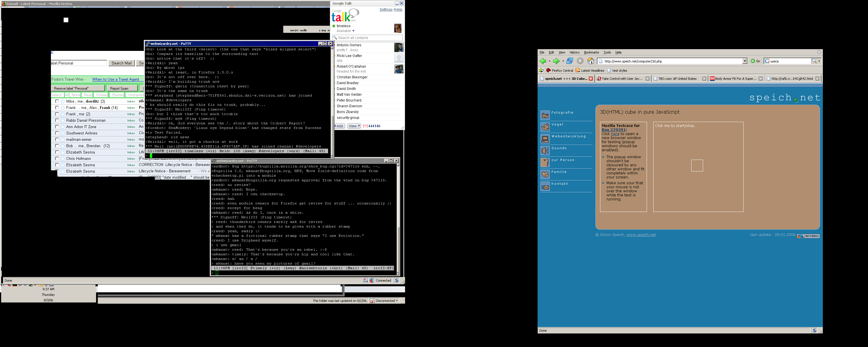Image resolution: width=868 pixels, height=347 pixels.
Task: Tick checkbox for mailman-owner email
Action: (x=57, y=139)
